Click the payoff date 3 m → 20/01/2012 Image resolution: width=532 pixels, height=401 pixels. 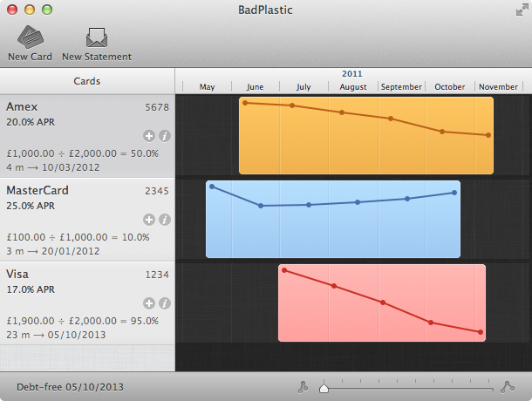pos(53,251)
